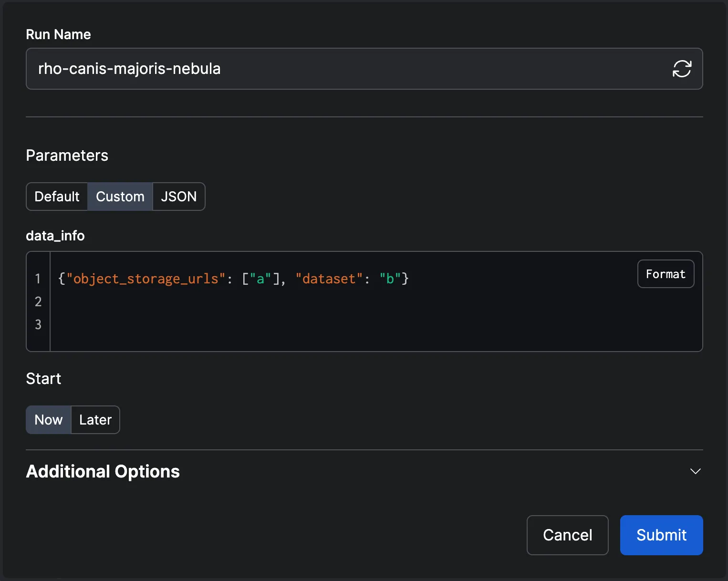This screenshot has height=581, width=728.
Task: Cancel the run dialog
Action: [567, 535]
